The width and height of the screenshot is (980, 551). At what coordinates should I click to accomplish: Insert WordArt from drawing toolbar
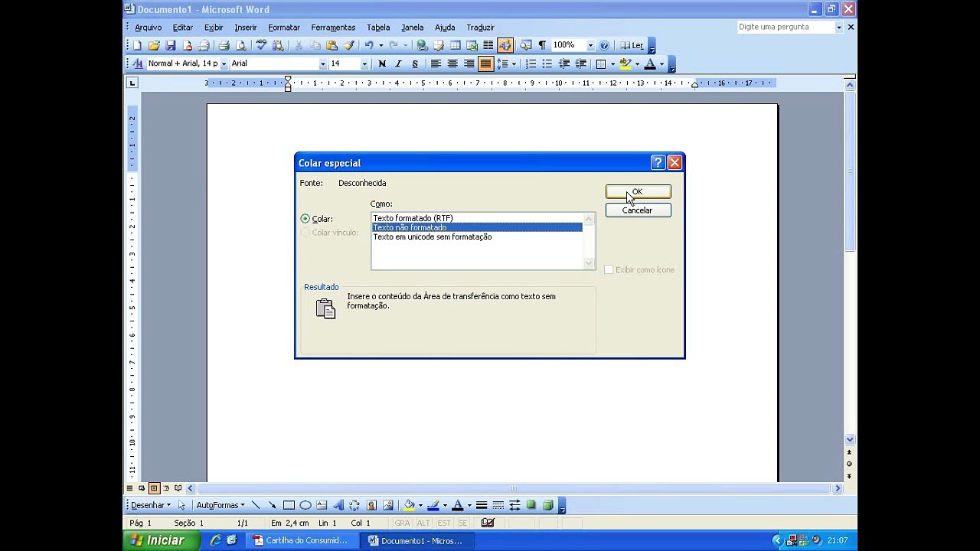pos(338,505)
